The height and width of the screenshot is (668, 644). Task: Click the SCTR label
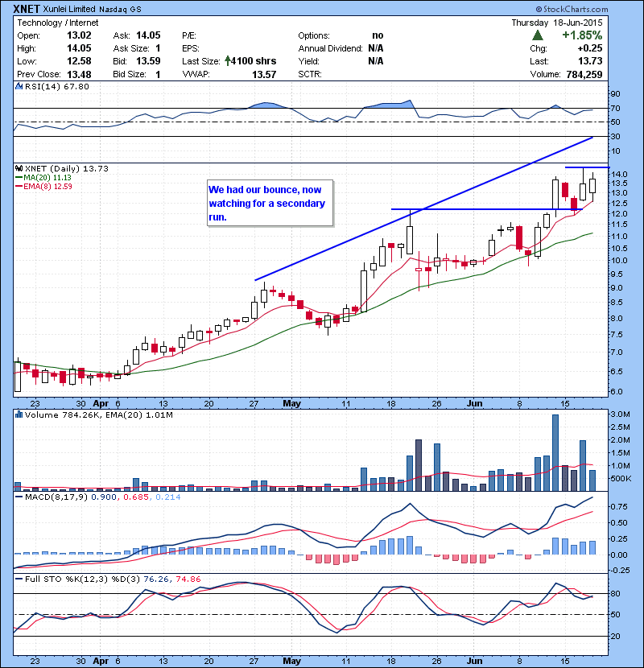[310, 74]
